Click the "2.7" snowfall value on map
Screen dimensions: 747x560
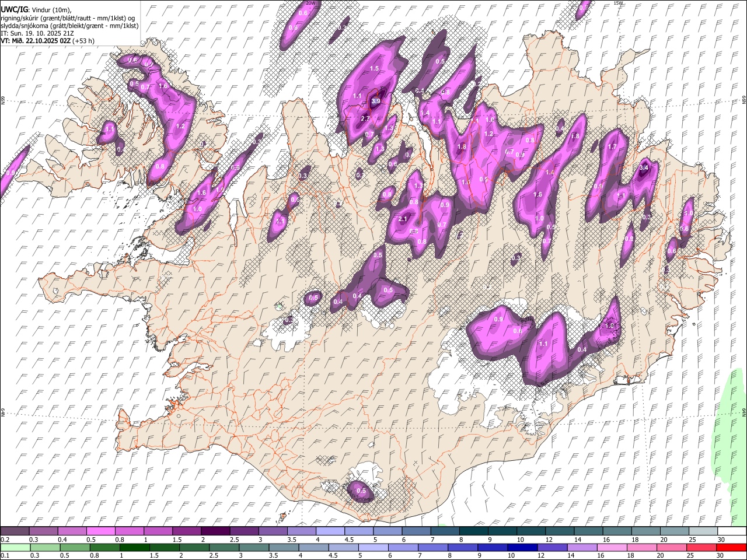point(365,119)
